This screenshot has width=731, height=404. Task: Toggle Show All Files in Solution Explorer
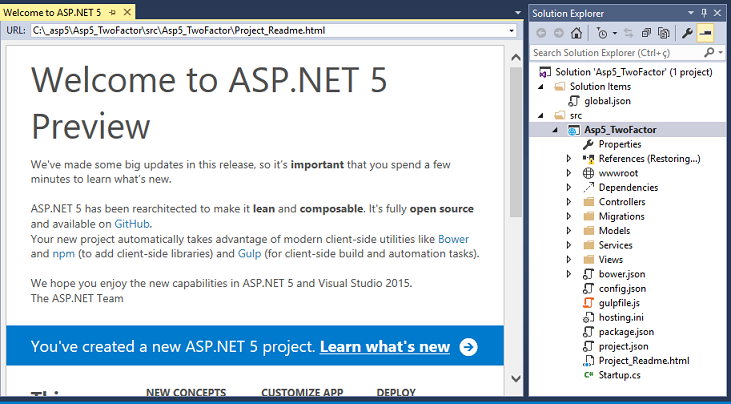pyautogui.click(x=663, y=33)
